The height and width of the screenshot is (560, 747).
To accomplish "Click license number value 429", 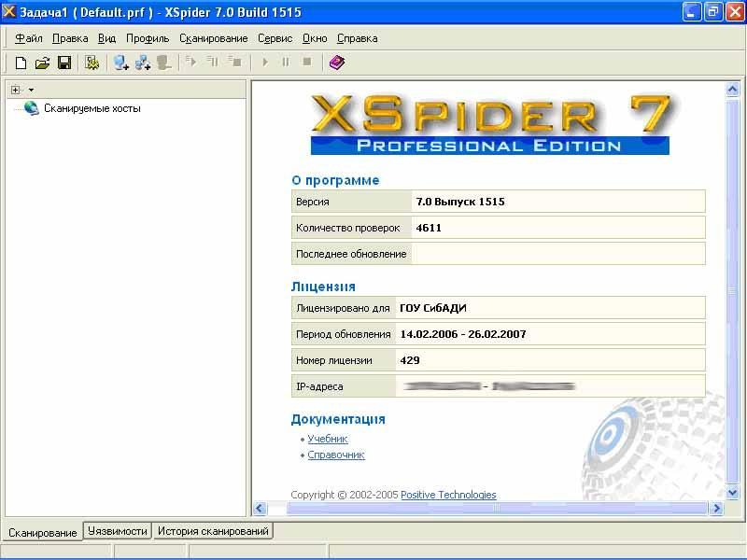I will point(410,360).
